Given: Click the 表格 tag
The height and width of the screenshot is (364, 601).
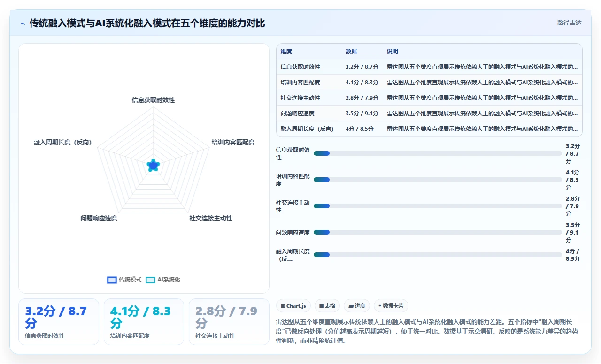Looking at the screenshot, I should coord(327,306).
